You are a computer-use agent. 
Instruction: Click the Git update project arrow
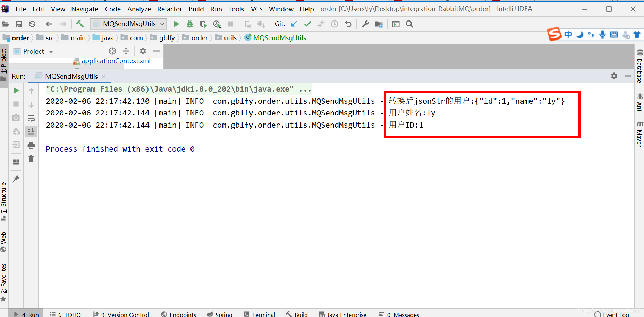(x=294, y=24)
